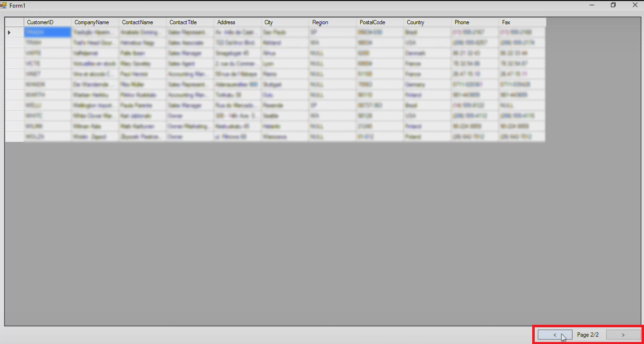Advance to next page with the > button

tap(623, 335)
